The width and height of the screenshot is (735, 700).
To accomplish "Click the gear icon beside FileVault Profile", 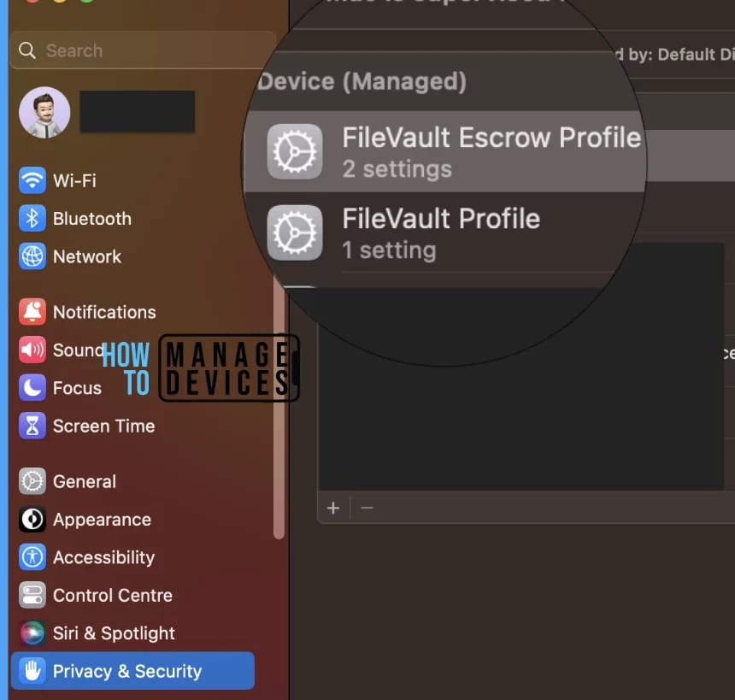I will [295, 232].
